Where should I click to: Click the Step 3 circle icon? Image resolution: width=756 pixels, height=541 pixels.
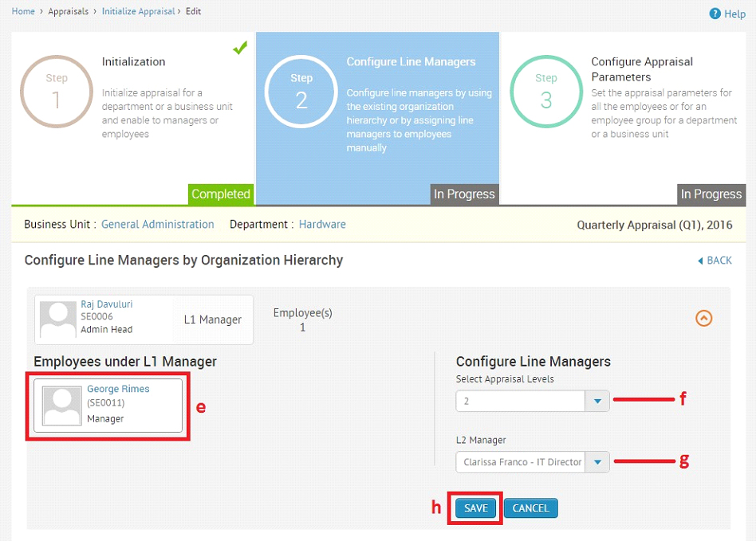546,92
